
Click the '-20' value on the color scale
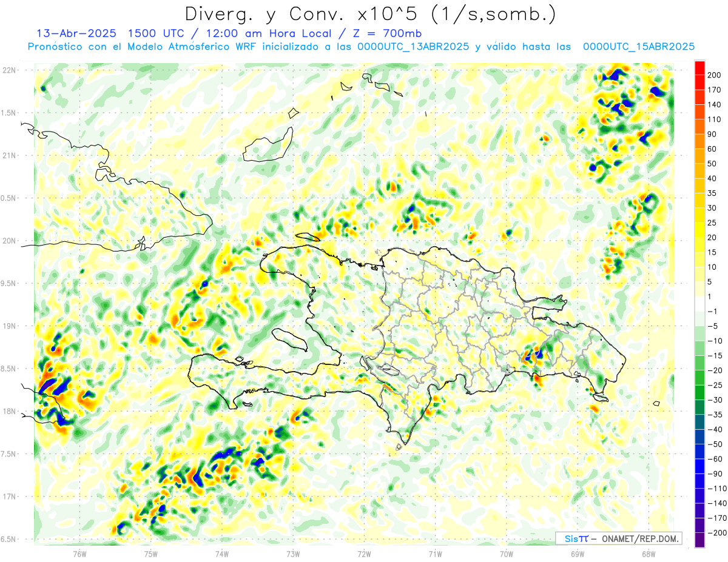pyautogui.click(x=715, y=370)
